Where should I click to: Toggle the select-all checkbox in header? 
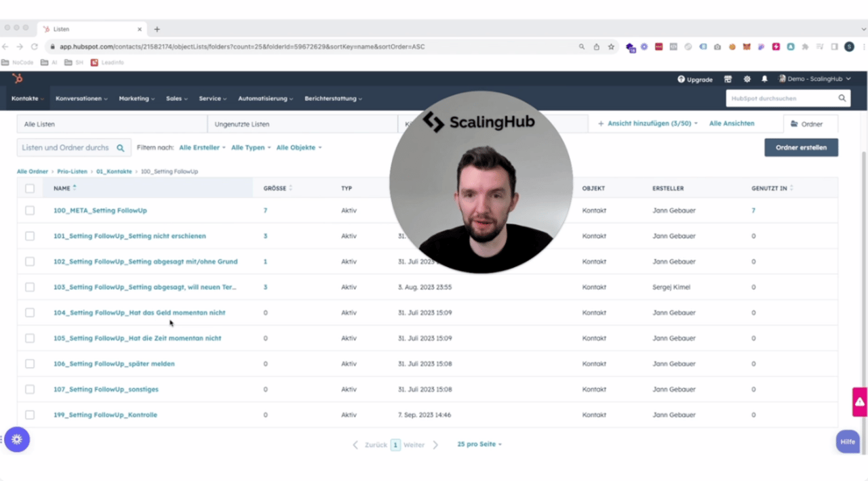pyautogui.click(x=30, y=188)
